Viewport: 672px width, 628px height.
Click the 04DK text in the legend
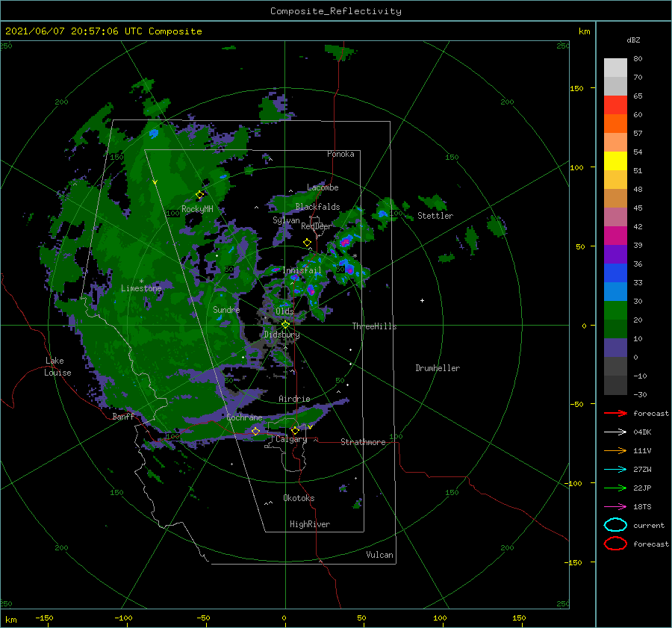click(x=642, y=432)
